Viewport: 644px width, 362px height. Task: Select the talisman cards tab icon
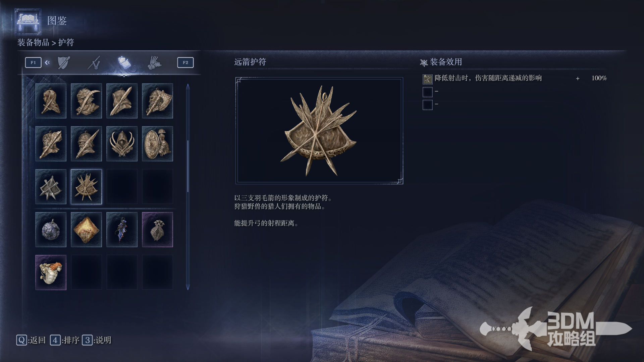pos(124,63)
